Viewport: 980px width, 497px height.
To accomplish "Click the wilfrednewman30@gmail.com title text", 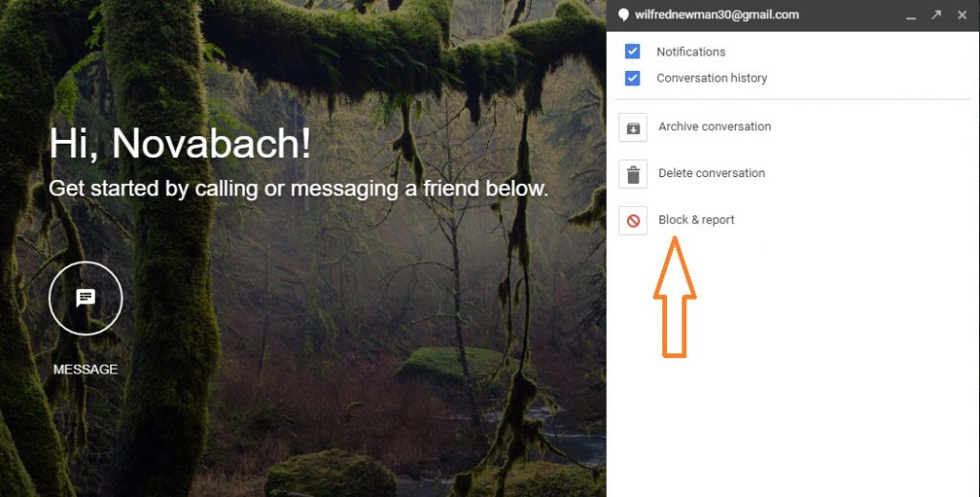I will pyautogui.click(x=717, y=15).
